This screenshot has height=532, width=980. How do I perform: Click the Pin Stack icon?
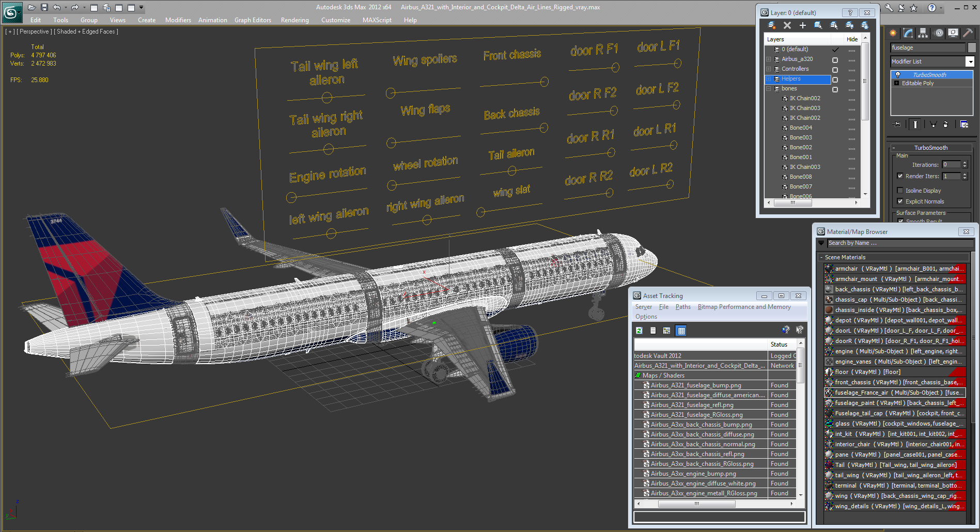[x=897, y=124]
